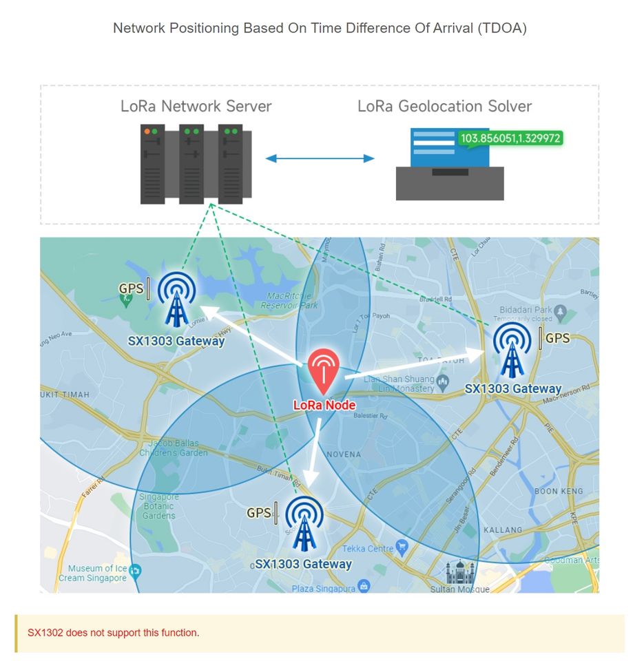Click the GPS label beside the bottom gateway

[x=259, y=513]
